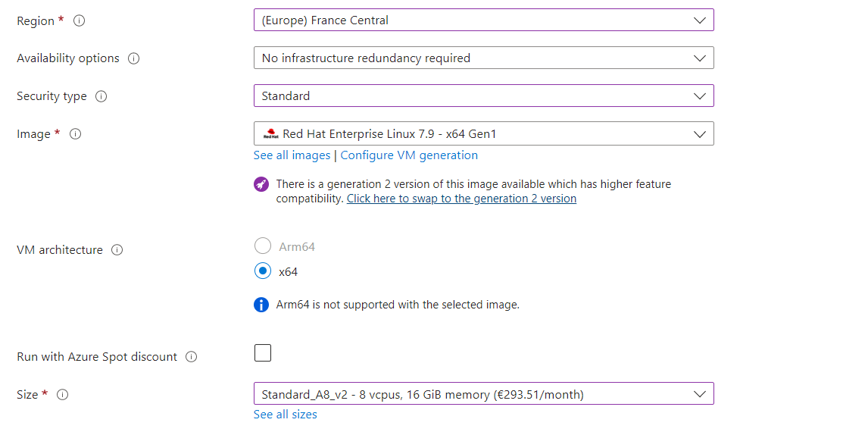Image resolution: width=868 pixels, height=432 pixels.
Task: Click the purple rocket generation 2 icon
Action: (x=261, y=184)
